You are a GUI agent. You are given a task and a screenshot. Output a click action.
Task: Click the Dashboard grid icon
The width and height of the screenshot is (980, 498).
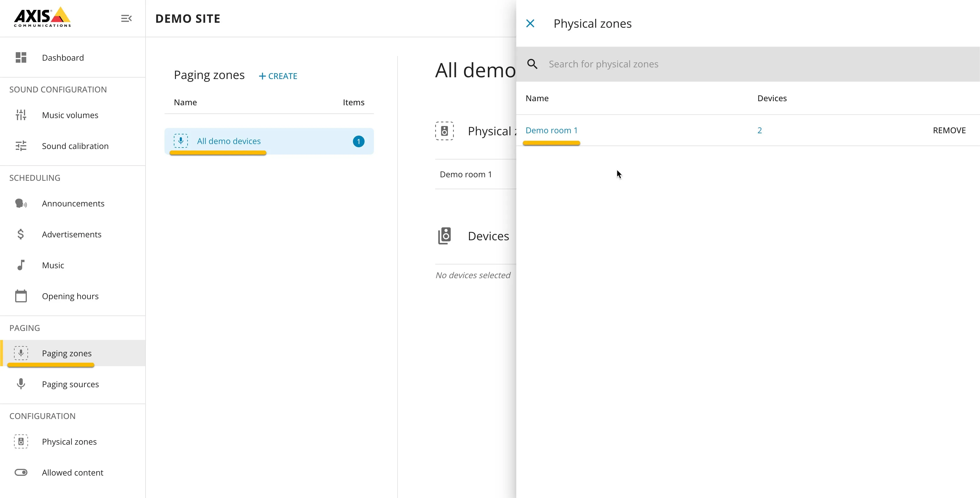click(x=21, y=57)
